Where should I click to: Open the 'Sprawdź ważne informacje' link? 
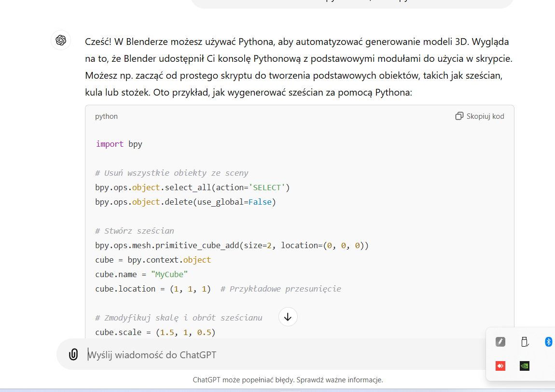pyautogui.click(x=339, y=379)
